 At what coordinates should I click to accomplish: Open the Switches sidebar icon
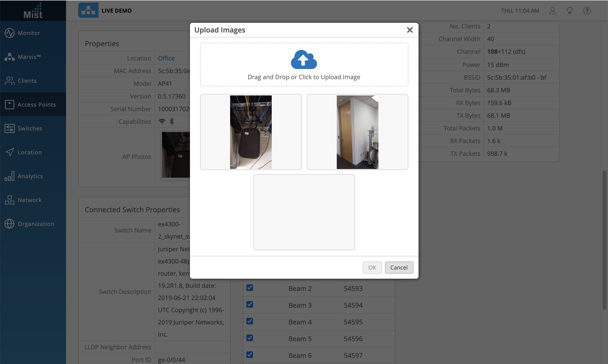pos(10,128)
